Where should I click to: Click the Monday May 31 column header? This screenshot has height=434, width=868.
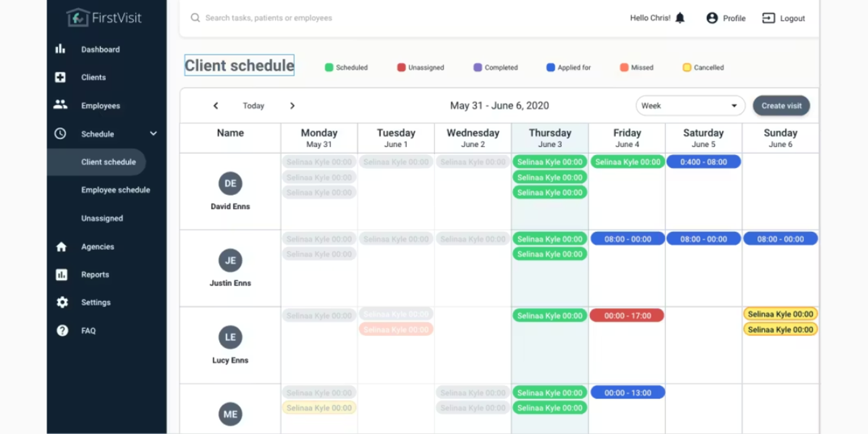(x=319, y=138)
